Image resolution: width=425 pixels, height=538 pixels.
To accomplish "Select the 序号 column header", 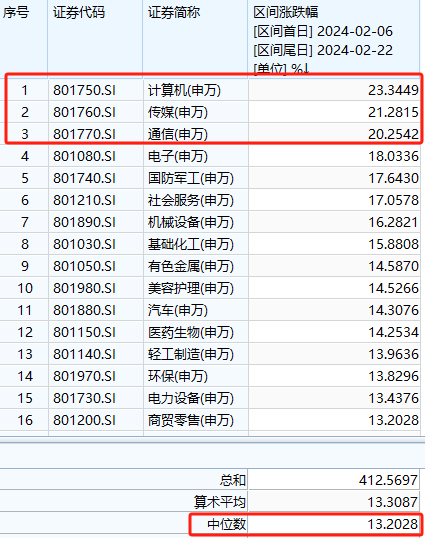I will pos(16,13).
